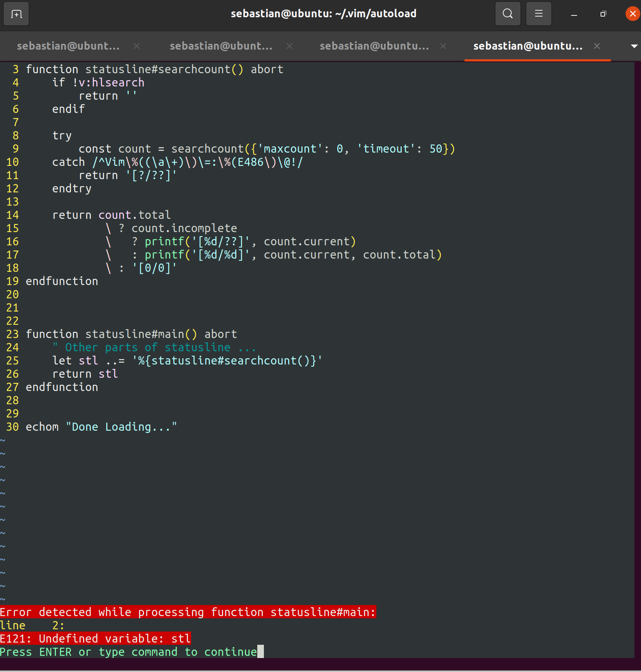Click '%{statusline#searchcount()}' string on line 25

pyautogui.click(x=227, y=360)
